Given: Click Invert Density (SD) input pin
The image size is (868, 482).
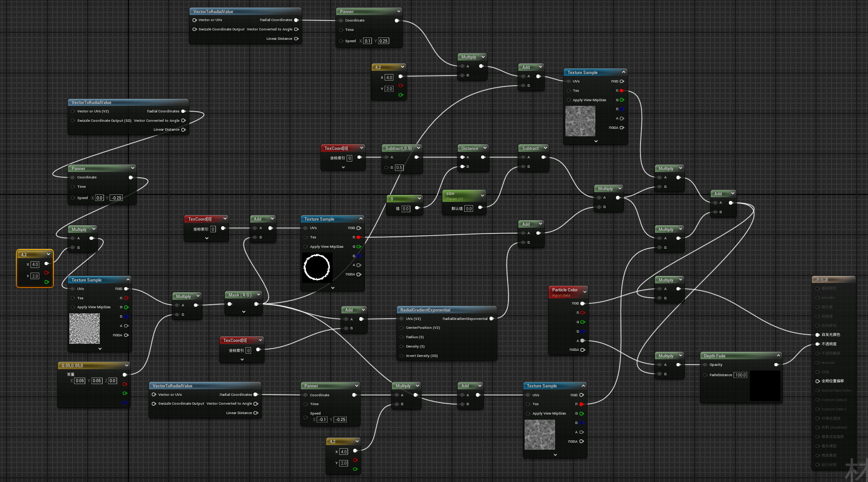Looking at the screenshot, I should 402,356.
